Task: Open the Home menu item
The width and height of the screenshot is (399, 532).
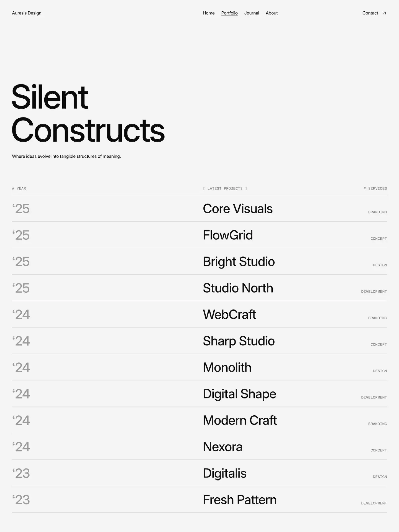Action: click(209, 13)
